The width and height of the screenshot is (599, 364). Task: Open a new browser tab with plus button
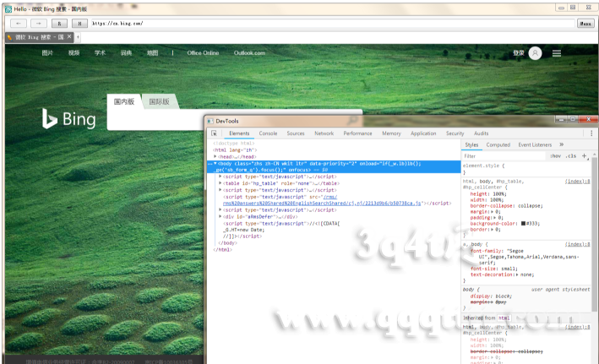pyautogui.click(x=78, y=37)
